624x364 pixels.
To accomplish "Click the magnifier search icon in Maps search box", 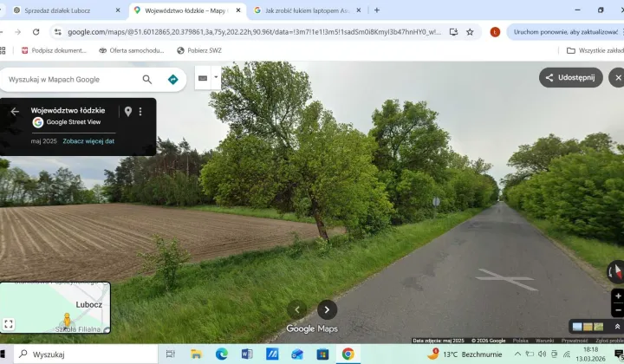I will click(x=146, y=80).
